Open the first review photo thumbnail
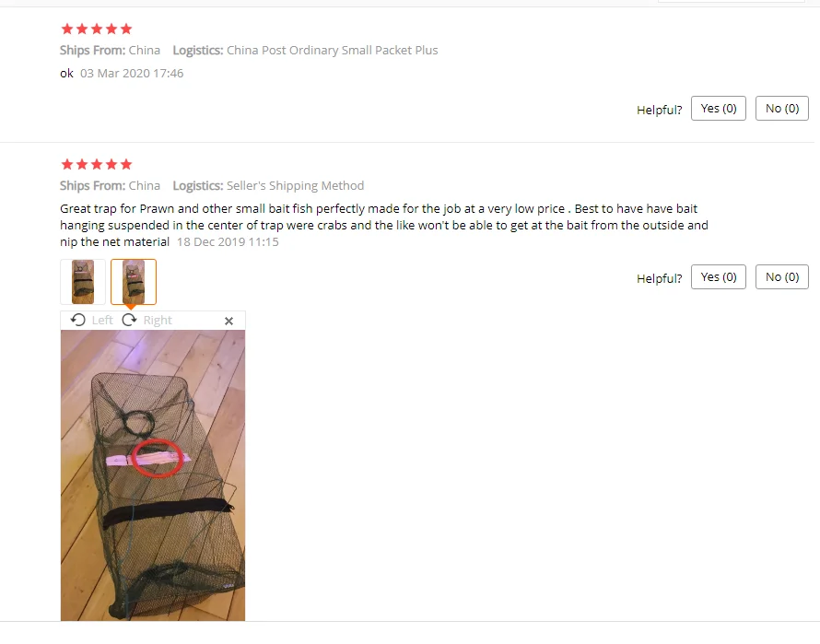 tap(83, 281)
